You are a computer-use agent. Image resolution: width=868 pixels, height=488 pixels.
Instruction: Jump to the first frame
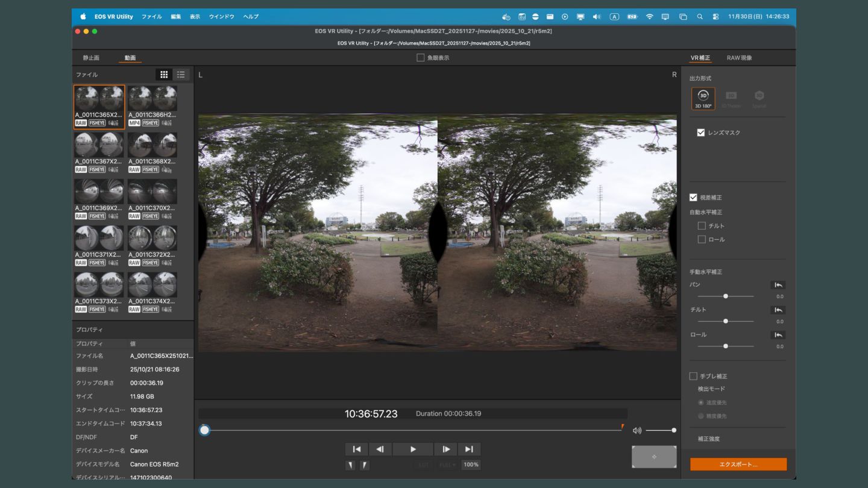click(356, 449)
